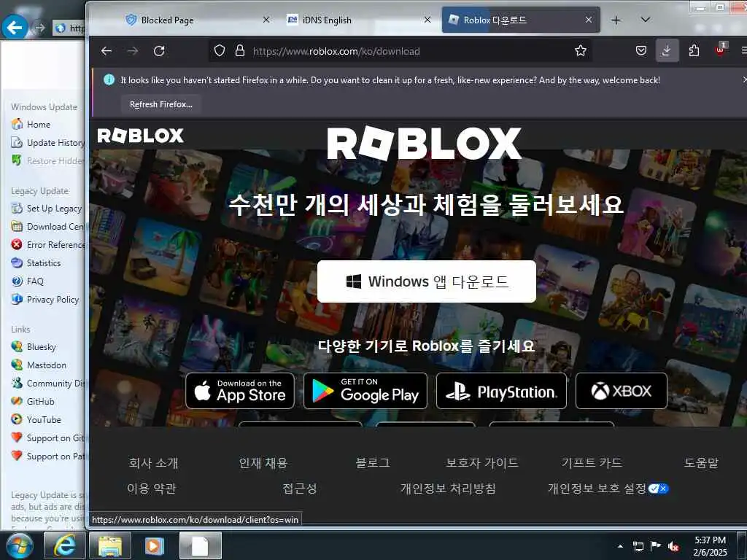Click the site security padlock icon

point(240,50)
